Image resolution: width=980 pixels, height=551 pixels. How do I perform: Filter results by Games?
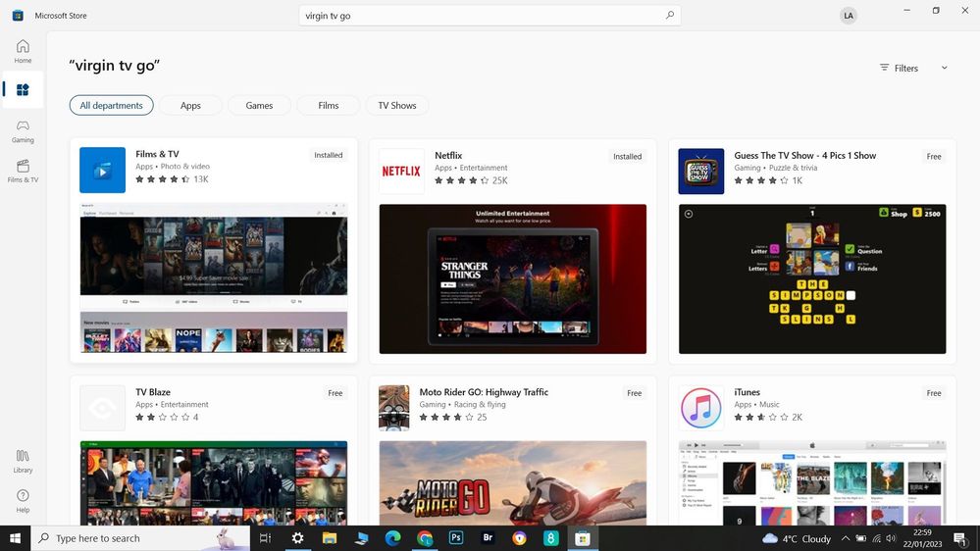(259, 105)
